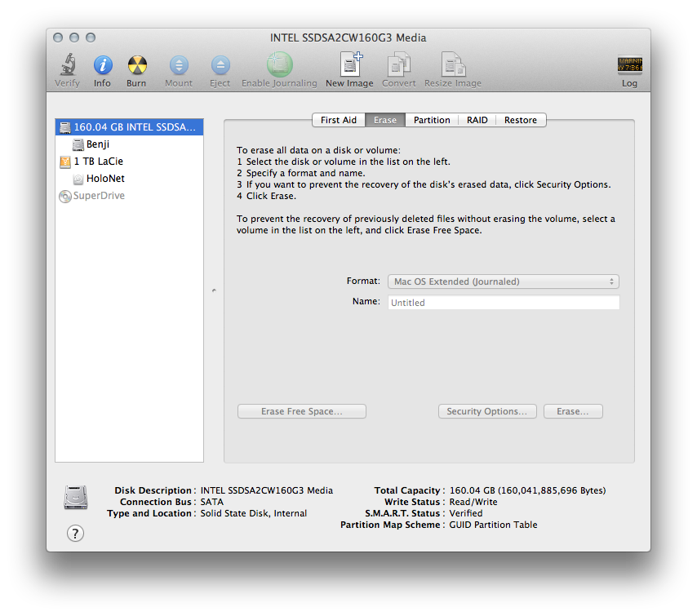This screenshot has width=697, height=616.
Task: Click the Verify microscope icon
Action: tap(68, 65)
